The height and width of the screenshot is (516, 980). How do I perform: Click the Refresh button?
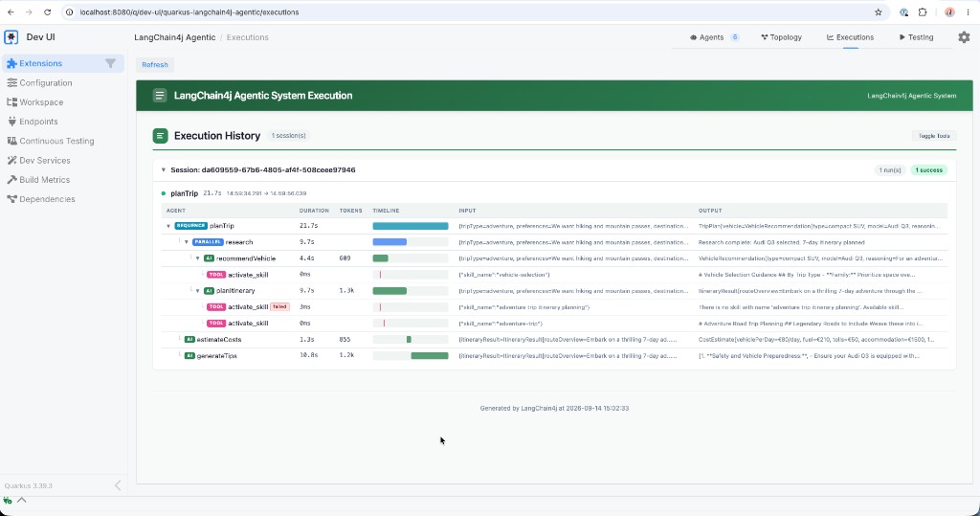click(154, 64)
